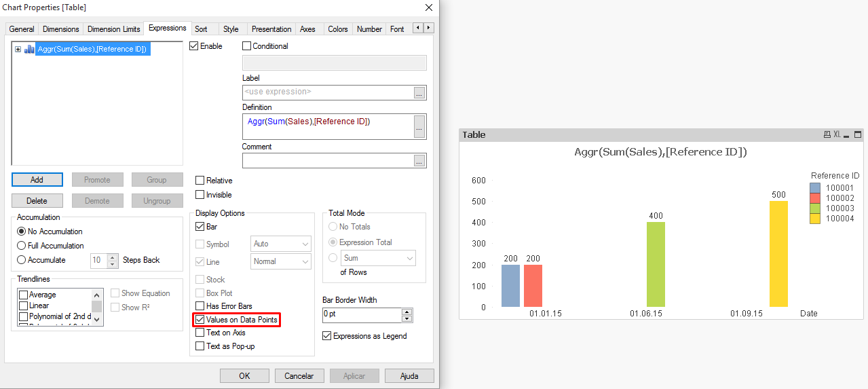Click the Cancelar button
The height and width of the screenshot is (389, 868).
point(299,375)
